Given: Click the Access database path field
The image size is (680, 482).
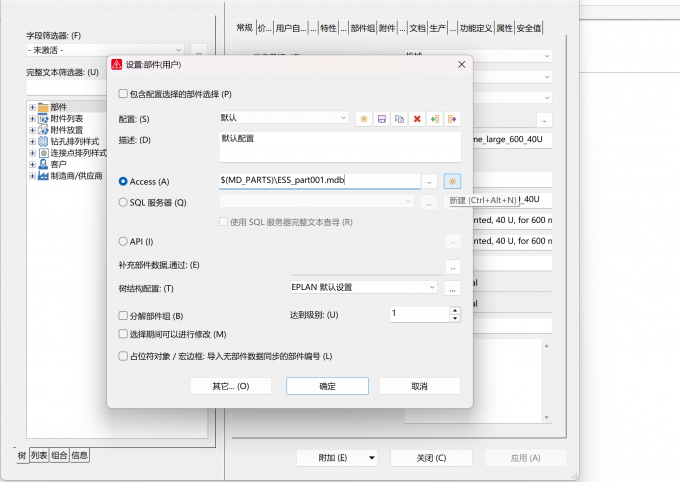Looking at the screenshot, I should 320,180.
